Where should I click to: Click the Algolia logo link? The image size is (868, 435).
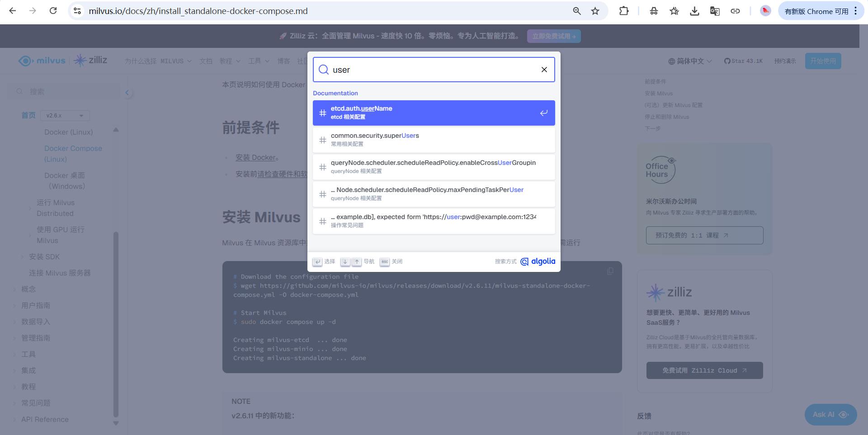[538, 262]
